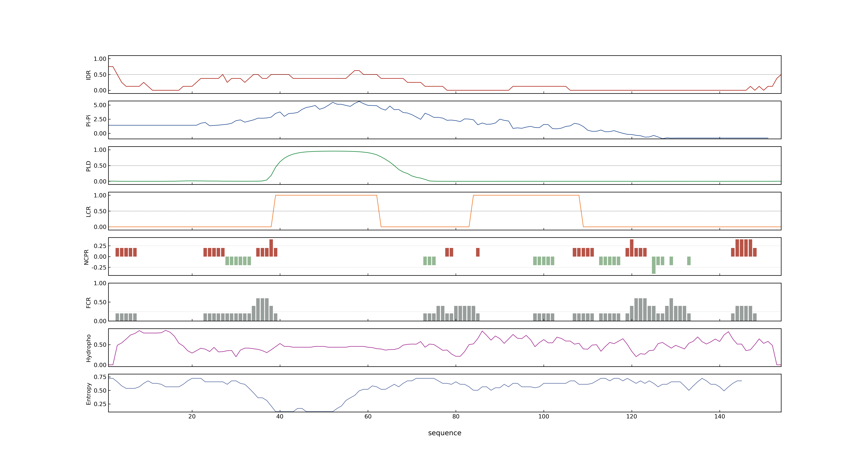
Task: Click the Pi-Pi axis label
Action: (88, 120)
